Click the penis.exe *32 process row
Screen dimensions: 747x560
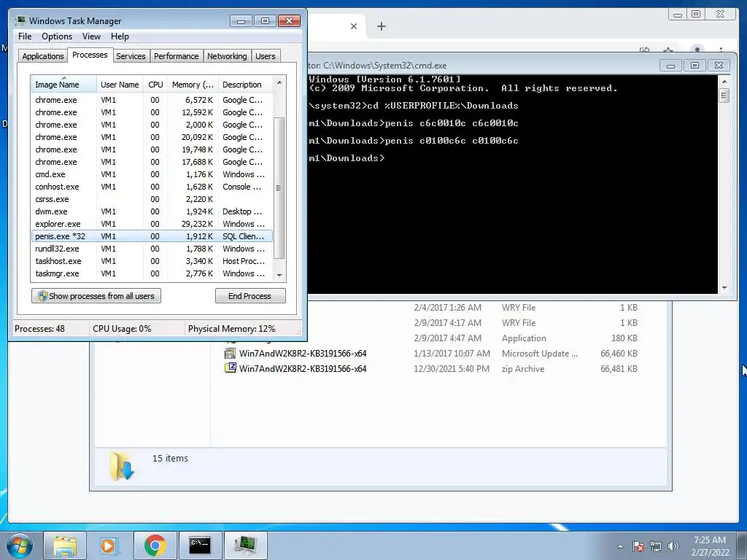tap(152, 236)
